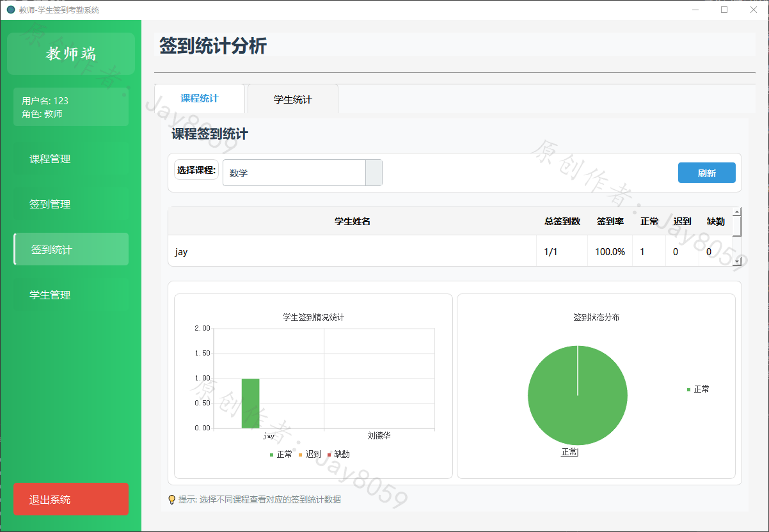Image resolution: width=769 pixels, height=532 pixels.
Task: Click the green bar for jay
Action: [x=250, y=403]
